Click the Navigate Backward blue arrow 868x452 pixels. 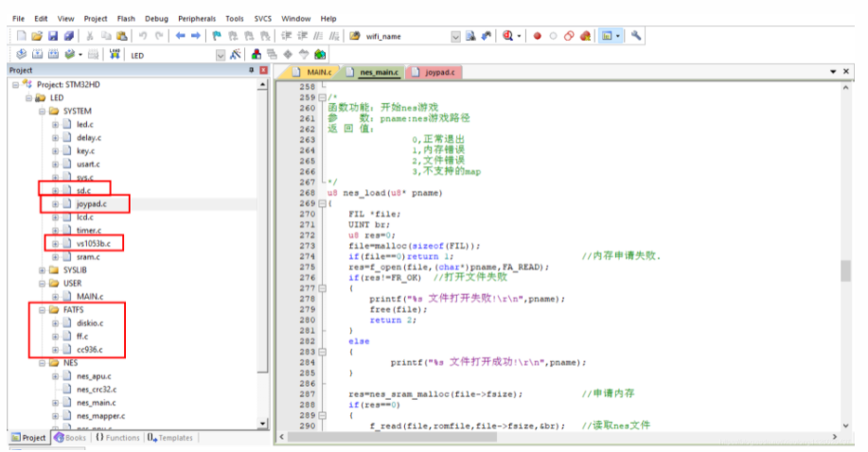[x=178, y=36]
